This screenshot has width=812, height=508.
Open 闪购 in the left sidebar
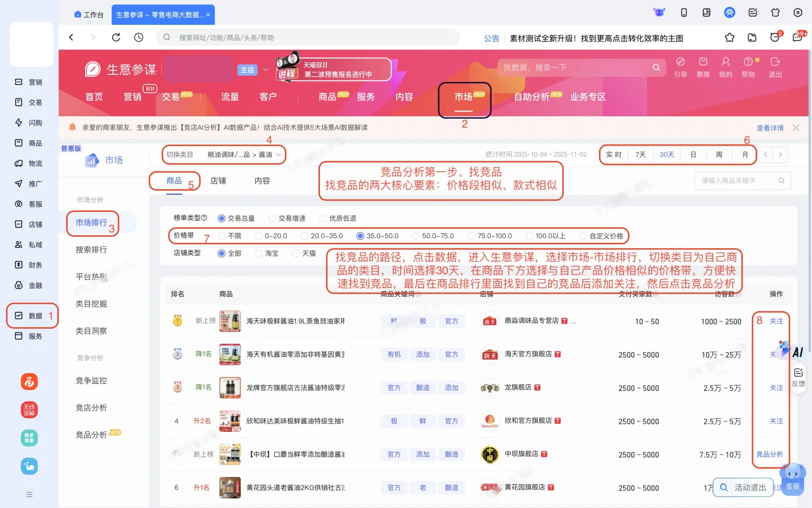(x=29, y=123)
